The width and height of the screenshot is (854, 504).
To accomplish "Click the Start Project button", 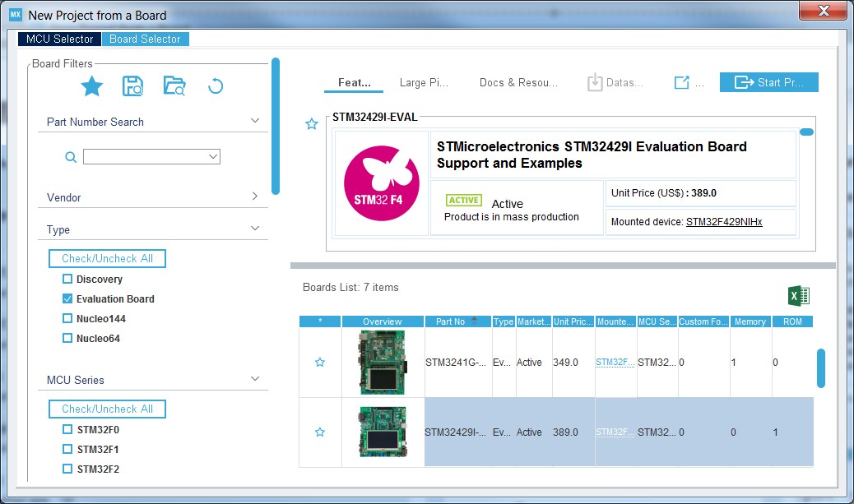I will (x=768, y=82).
